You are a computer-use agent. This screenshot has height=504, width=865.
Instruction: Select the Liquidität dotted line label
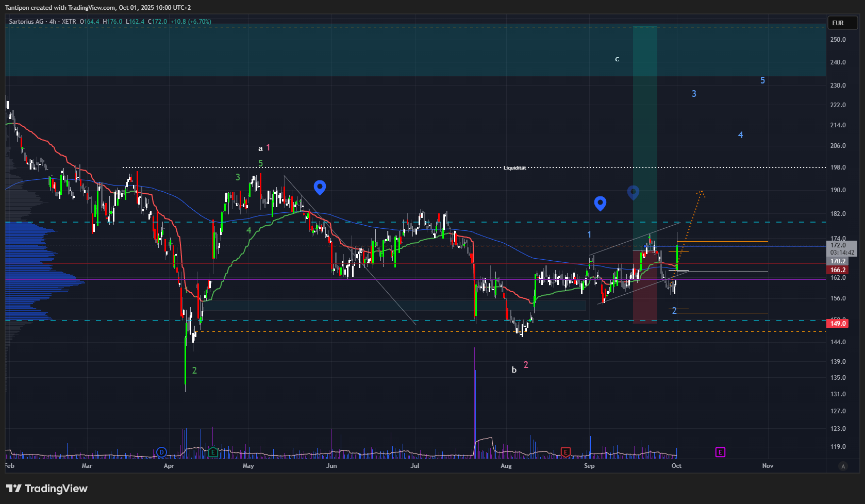[x=514, y=168]
